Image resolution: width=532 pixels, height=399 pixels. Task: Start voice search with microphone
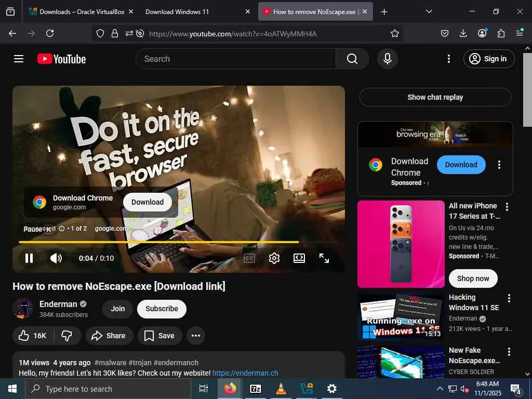(388, 59)
